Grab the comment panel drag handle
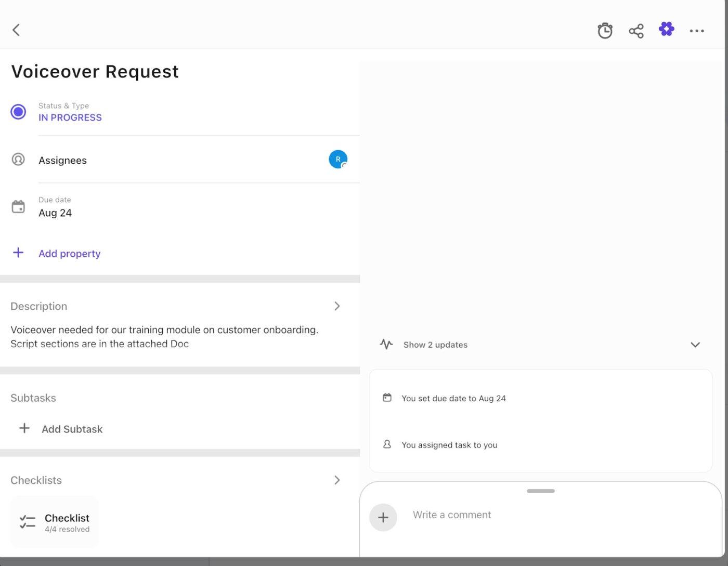This screenshot has height=566, width=728. [540, 491]
